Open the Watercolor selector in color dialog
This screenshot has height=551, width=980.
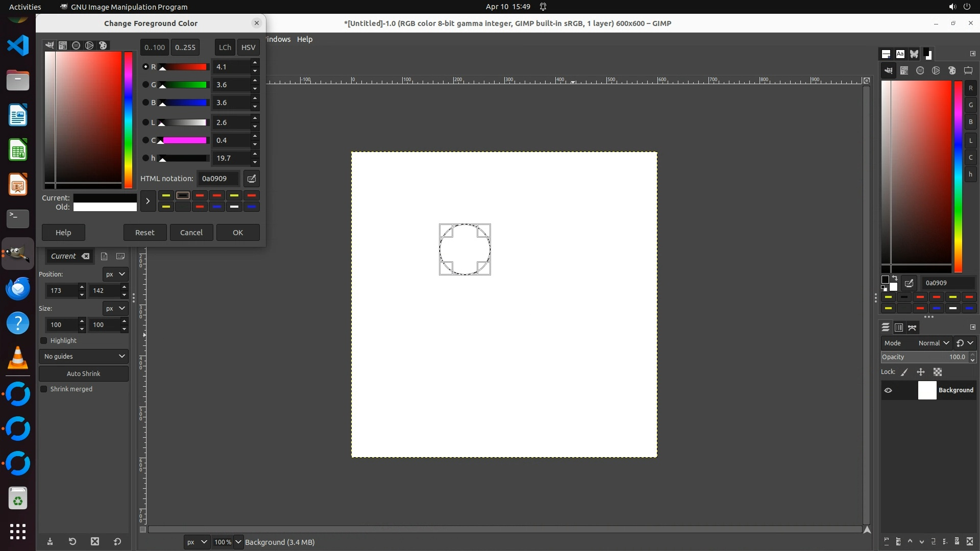[76, 45]
